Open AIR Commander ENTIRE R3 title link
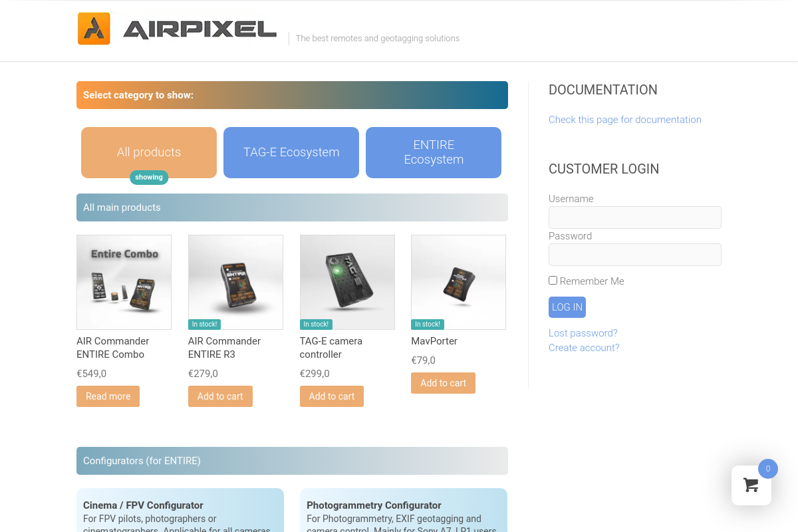 pos(225,348)
